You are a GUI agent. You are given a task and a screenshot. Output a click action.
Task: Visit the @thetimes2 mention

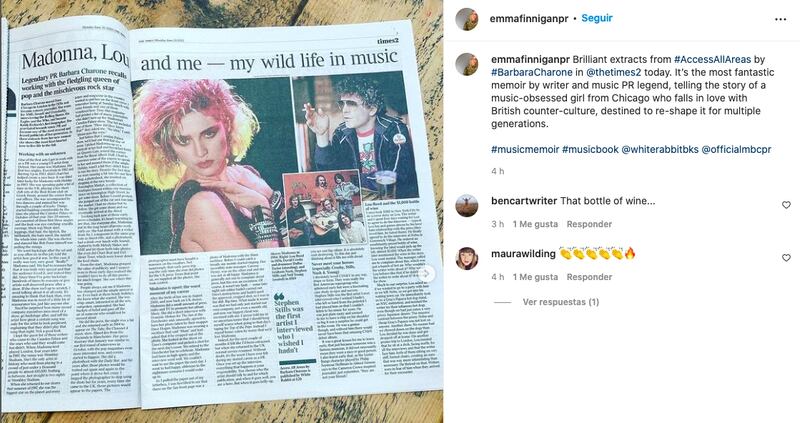(x=614, y=72)
